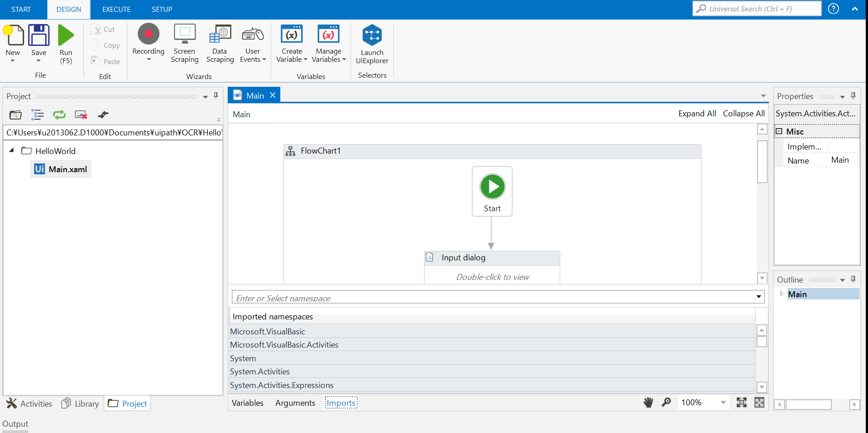Click the collapse tree icon in Project panel toolbar
The width and height of the screenshot is (868, 433).
(x=37, y=115)
